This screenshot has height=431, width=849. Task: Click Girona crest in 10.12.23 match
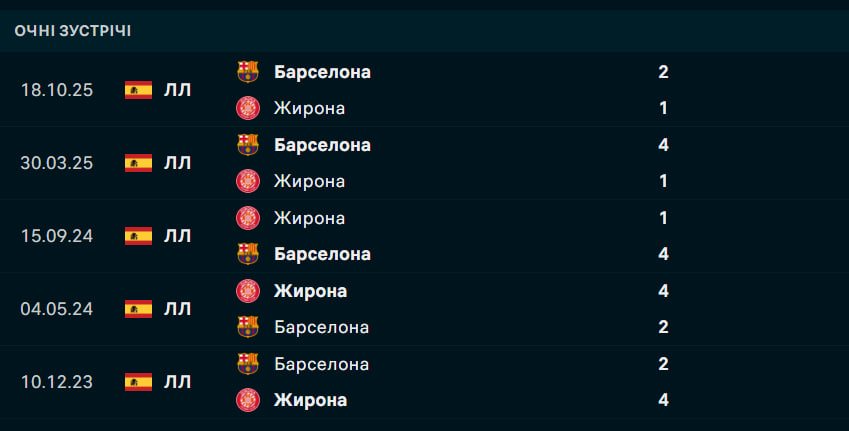(247, 400)
